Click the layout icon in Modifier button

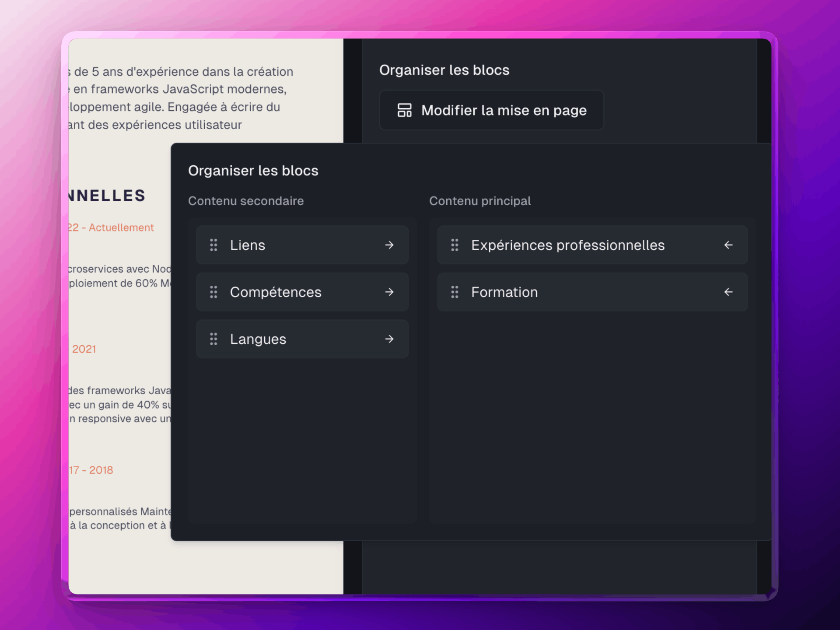[x=404, y=110]
